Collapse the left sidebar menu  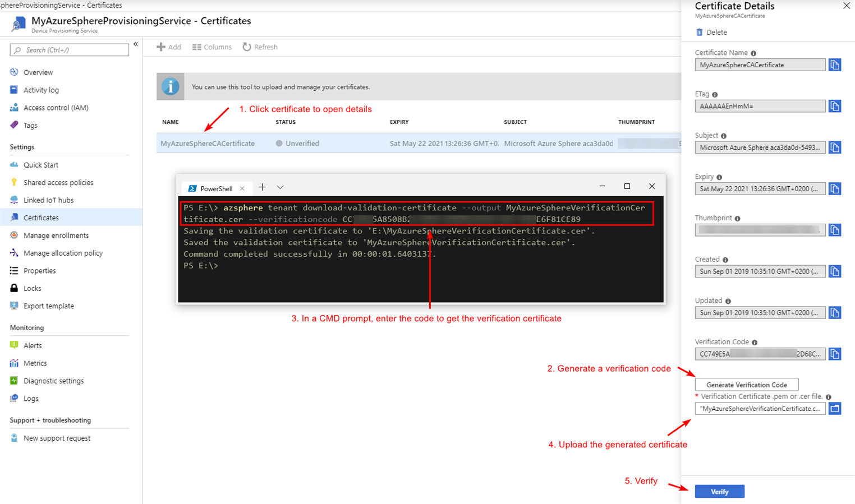coord(136,44)
